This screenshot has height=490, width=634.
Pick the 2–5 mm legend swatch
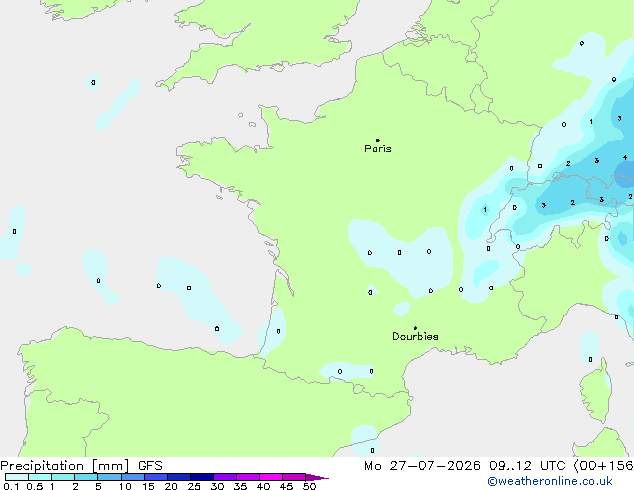tap(86, 477)
